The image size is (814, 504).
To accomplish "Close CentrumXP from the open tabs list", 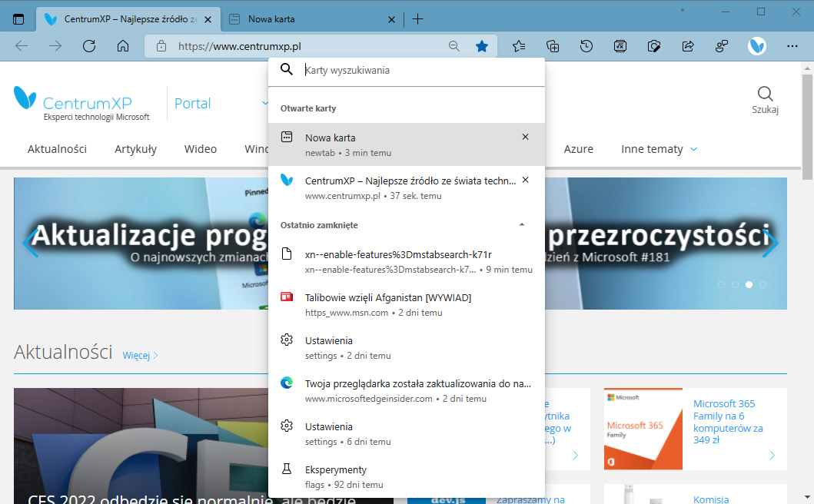I will point(525,180).
